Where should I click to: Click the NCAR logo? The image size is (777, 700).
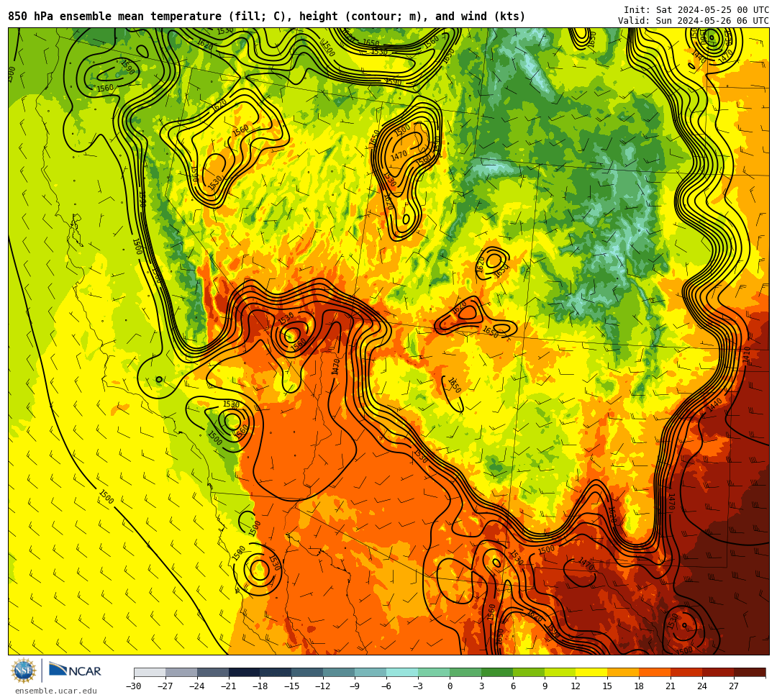tap(75, 671)
